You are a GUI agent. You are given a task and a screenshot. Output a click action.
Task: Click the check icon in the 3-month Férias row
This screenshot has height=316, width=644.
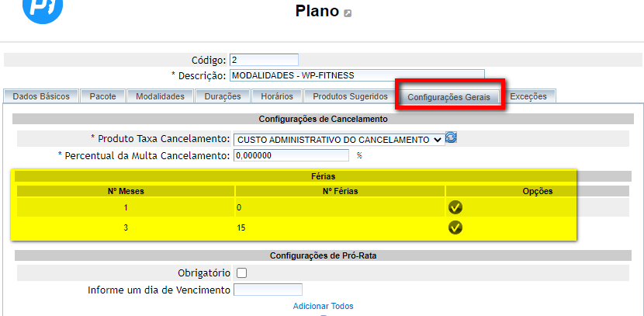[x=455, y=227]
